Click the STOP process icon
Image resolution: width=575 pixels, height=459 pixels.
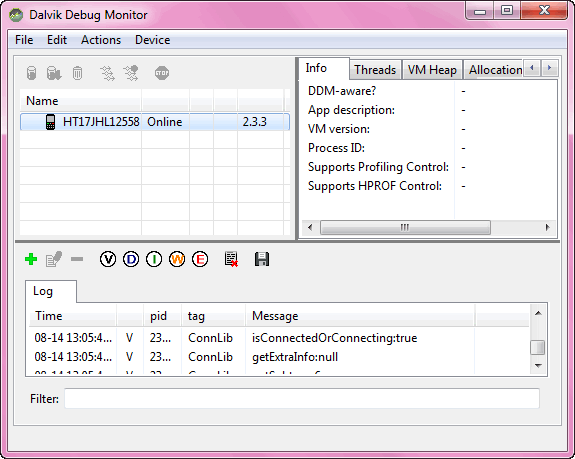162,73
